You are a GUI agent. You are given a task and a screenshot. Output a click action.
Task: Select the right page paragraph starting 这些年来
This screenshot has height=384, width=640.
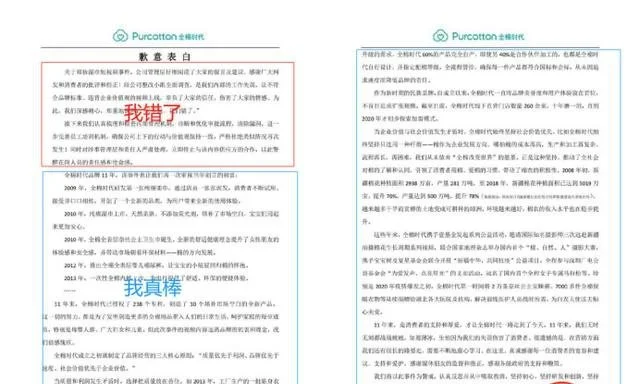[x=480, y=273]
